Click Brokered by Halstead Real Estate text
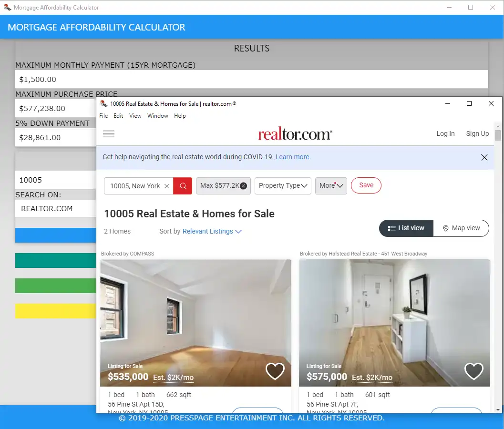The image size is (504, 429). tap(363, 254)
